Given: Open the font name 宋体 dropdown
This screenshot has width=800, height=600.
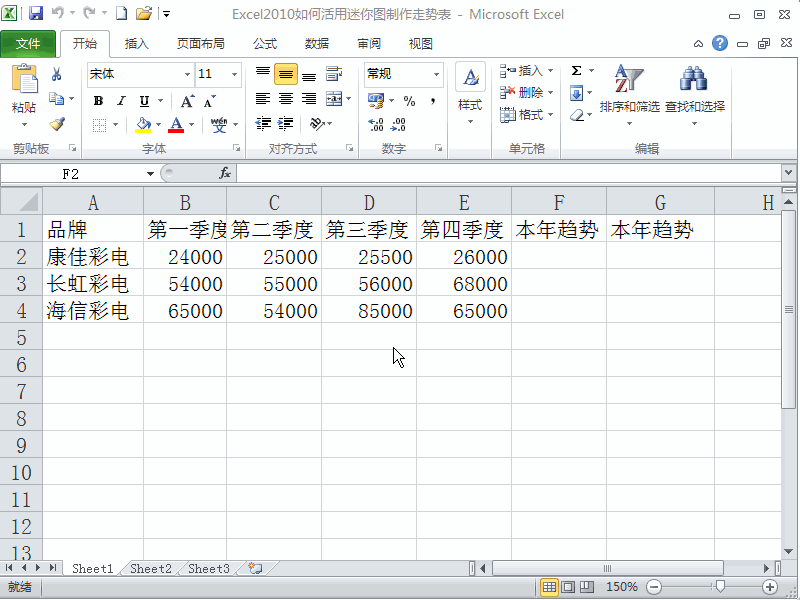Looking at the screenshot, I should coord(188,74).
